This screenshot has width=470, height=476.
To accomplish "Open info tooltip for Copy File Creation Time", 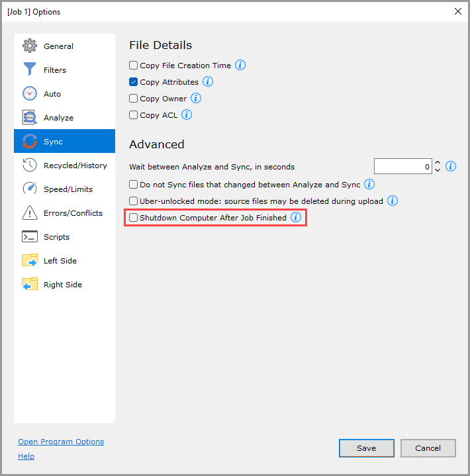I will (240, 66).
